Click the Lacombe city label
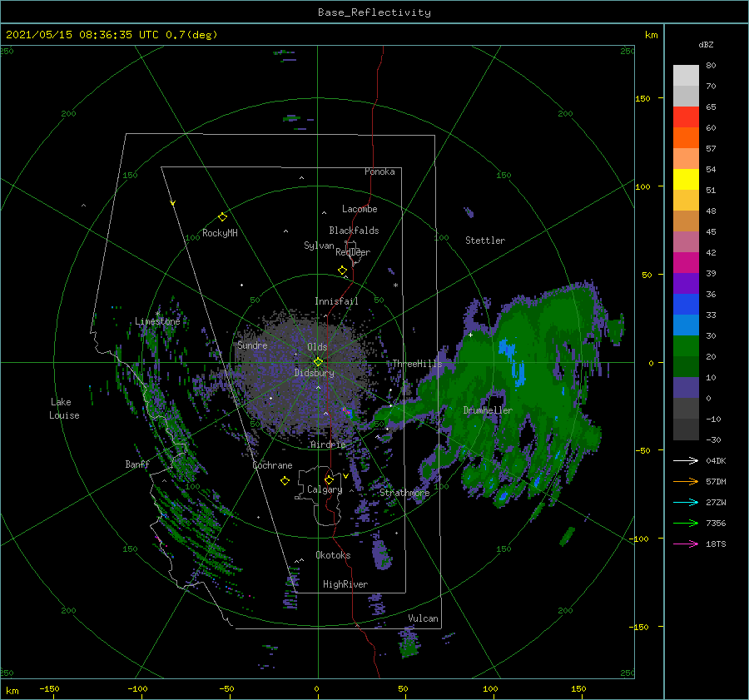This screenshot has width=749, height=700. [360, 209]
